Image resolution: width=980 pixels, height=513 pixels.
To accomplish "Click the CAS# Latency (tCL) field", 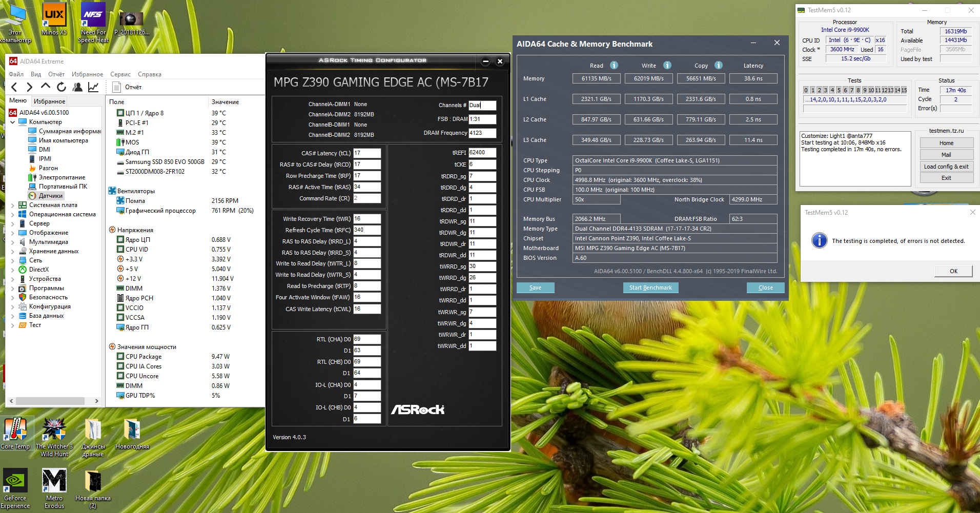I will point(367,153).
